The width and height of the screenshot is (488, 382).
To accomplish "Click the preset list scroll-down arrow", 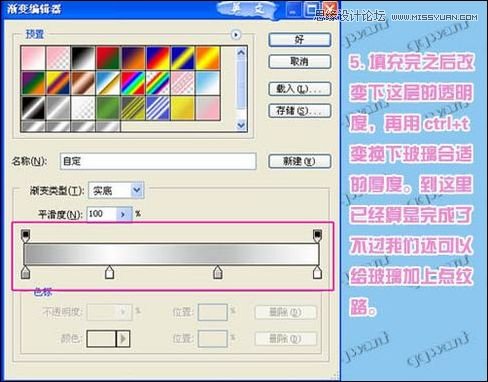I will (241, 125).
